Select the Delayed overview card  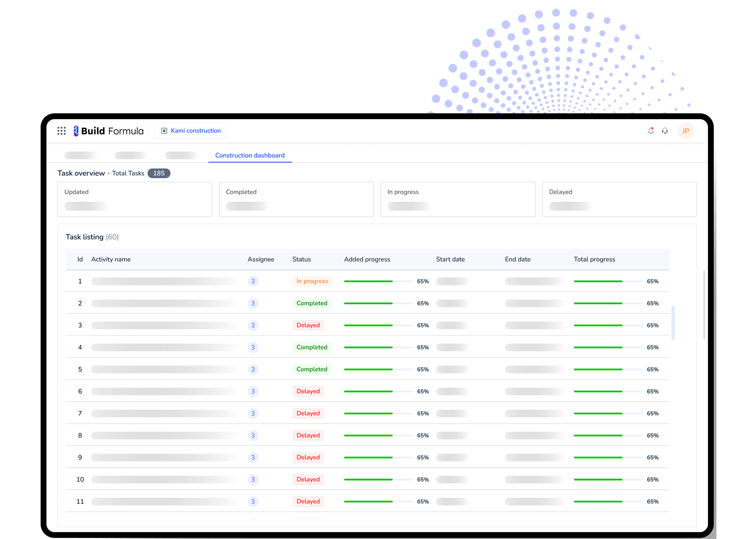click(x=619, y=199)
